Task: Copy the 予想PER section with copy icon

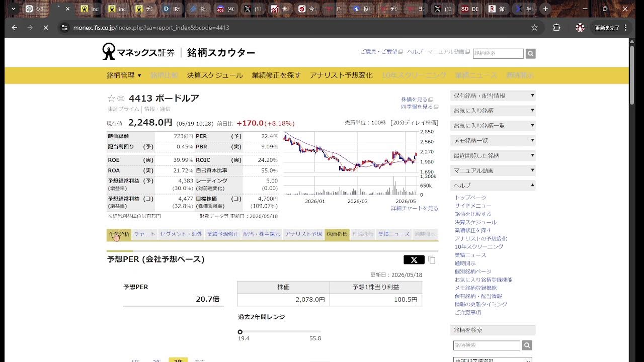Action: 432,260
